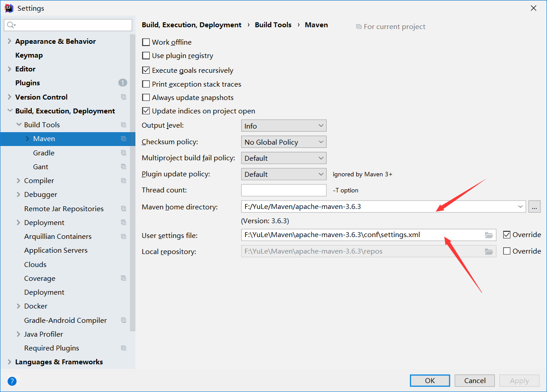Screen dimensions: 547x392
Task: Collapse Build, Execution, Deployment node
Action: click(9, 111)
